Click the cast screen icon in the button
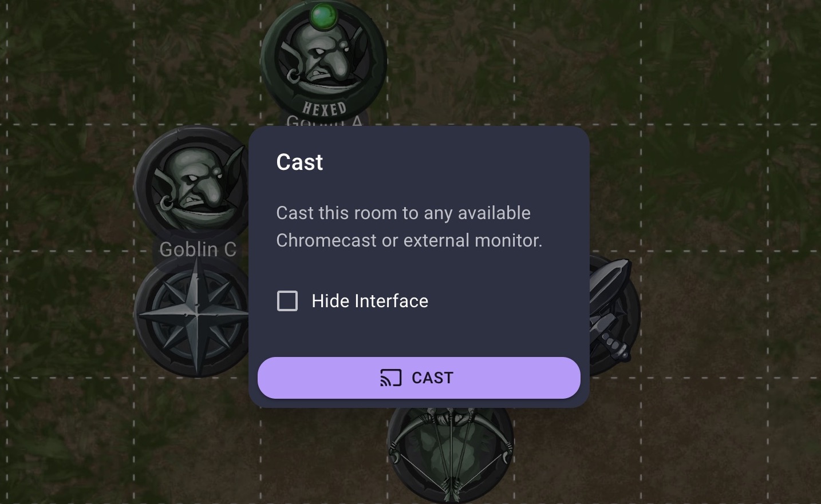Viewport: 821px width, 504px height. (x=390, y=378)
